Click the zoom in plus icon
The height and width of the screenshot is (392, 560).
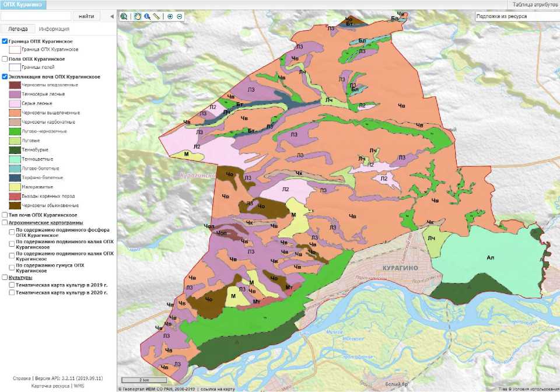click(170, 16)
